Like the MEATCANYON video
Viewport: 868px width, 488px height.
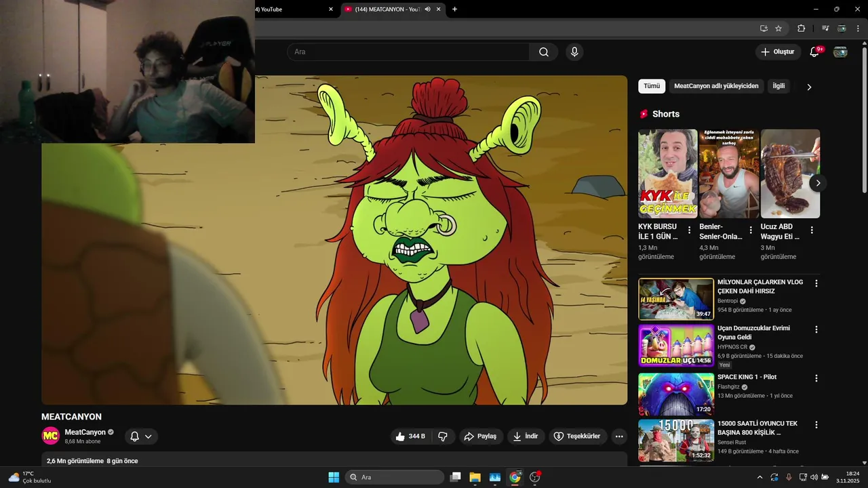(x=411, y=436)
